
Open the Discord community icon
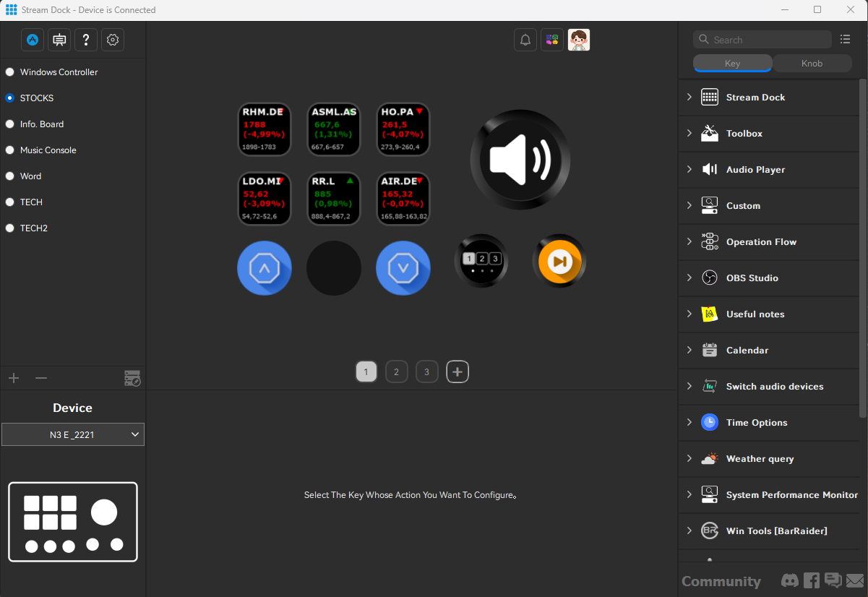click(790, 580)
